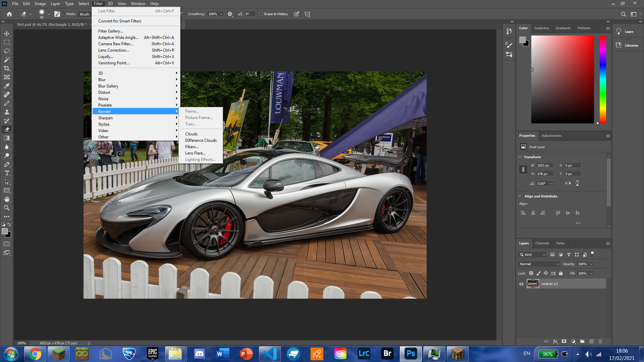Switch to the Horizontal Type tool
Image resolution: width=644 pixels, height=362 pixels.
point(7,173)
